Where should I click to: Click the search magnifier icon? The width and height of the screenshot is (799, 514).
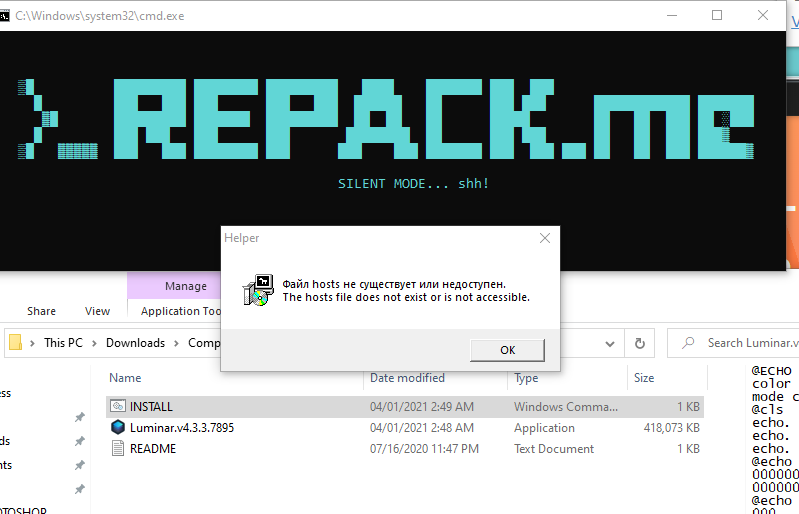point(688,343)
